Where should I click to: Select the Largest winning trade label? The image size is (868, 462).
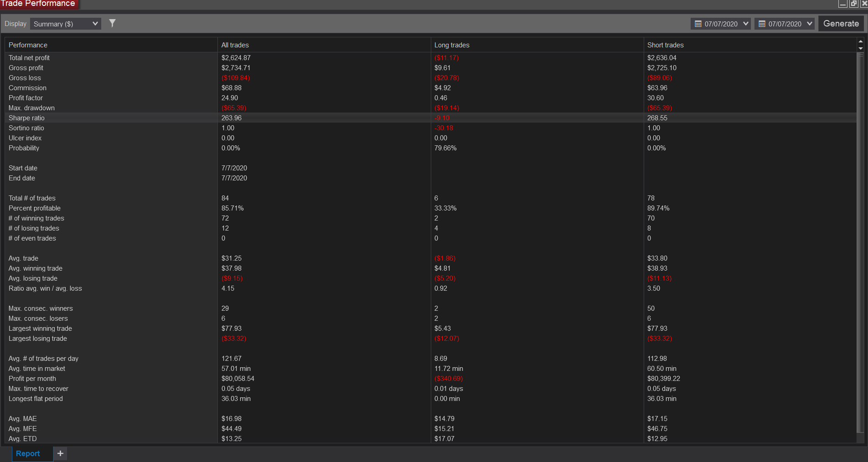click(40, 329)
